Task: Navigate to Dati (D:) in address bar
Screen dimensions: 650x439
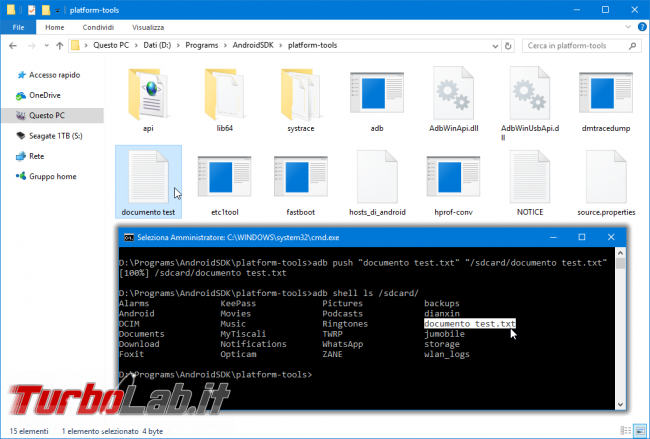Action: click(x=157, y=45)
